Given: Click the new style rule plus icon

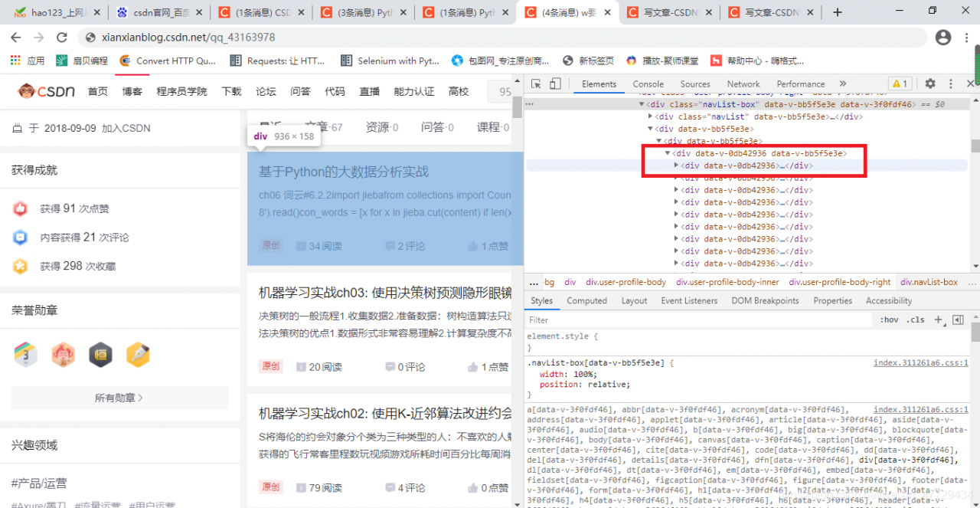Looking at the screenshot, I should [x=939, y=320].
